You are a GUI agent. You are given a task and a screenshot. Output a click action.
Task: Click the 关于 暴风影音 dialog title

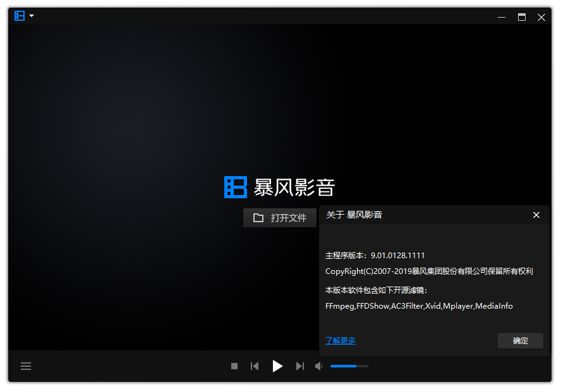point(354,215)
